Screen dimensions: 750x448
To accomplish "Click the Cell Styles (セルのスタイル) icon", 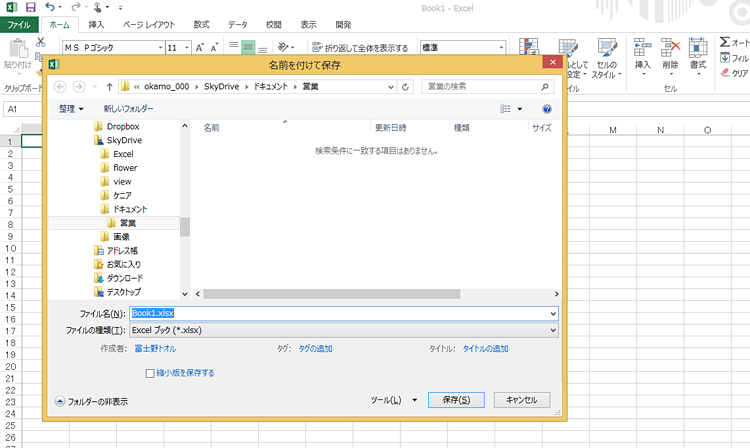I will [x=607, y=48].
